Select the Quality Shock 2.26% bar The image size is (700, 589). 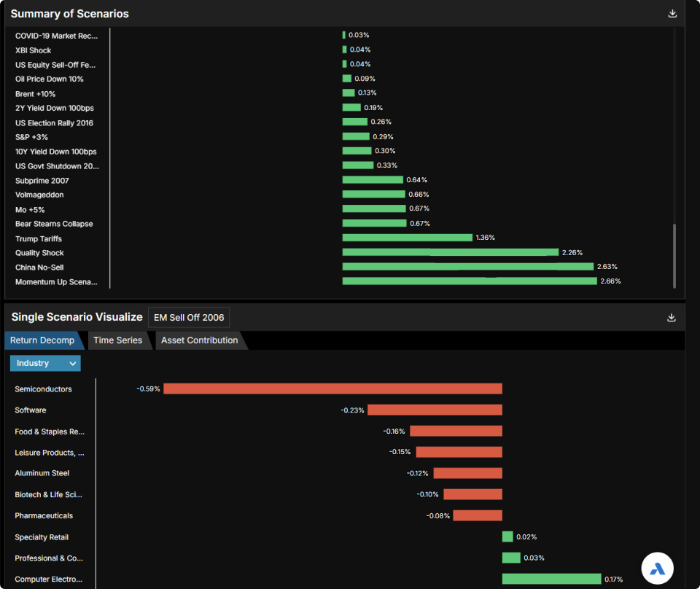point(451,252)
